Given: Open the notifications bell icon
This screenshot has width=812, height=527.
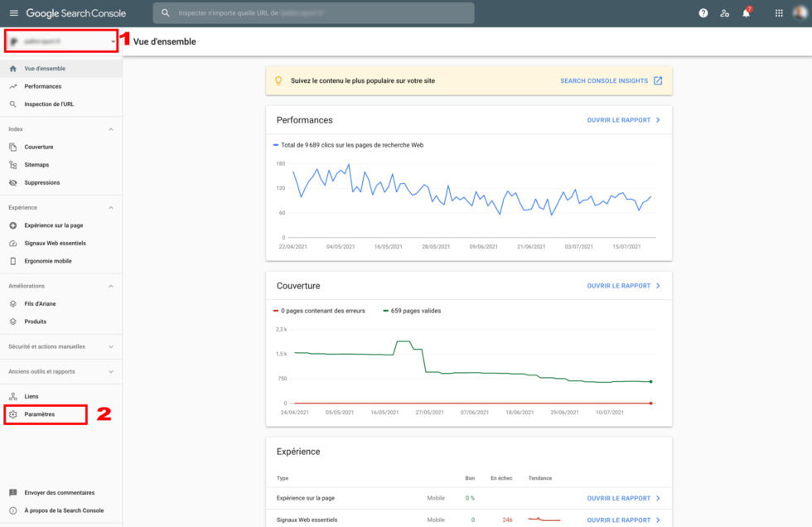Looking at the screenshot, I should coord(746,13).
